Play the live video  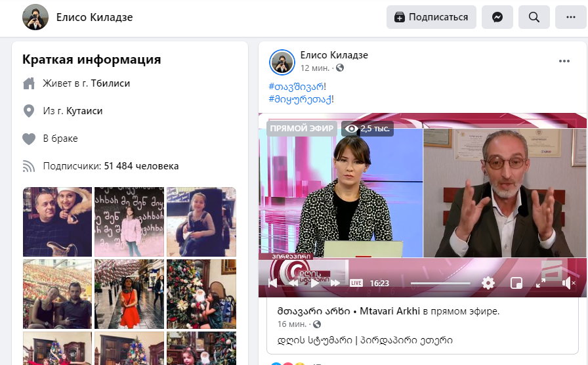pos(314,283)
